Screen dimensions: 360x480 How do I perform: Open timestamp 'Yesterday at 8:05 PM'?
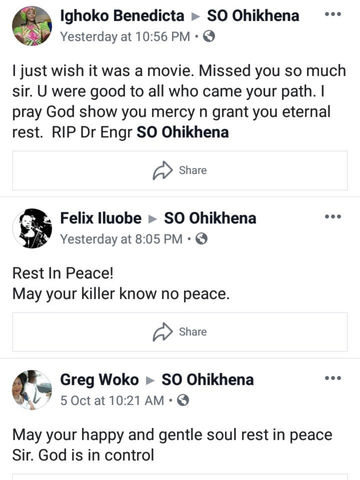121,239
